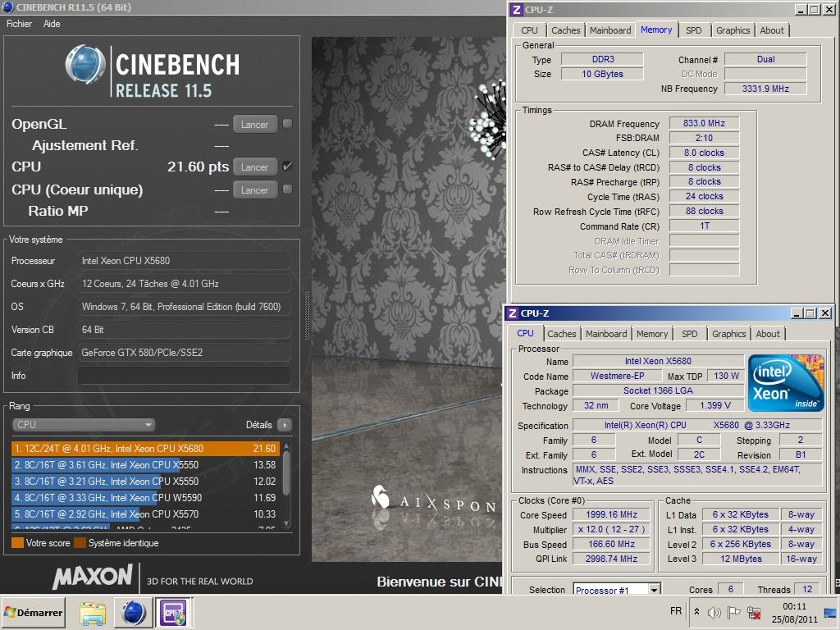Toggle the OpenGL test checkbox
The height and width of the screenshot is (630, 840).
coord(288,124)
